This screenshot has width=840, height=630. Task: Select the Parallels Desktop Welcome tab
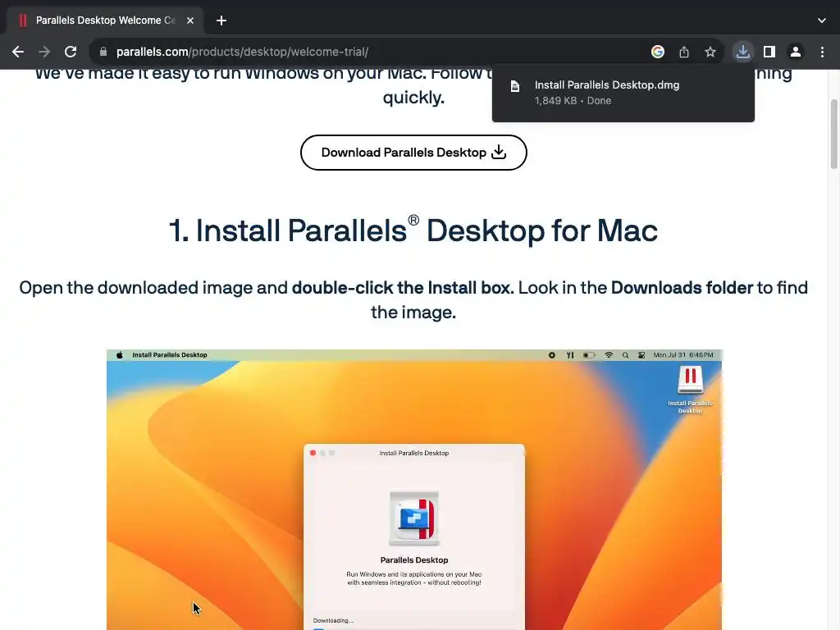point(105,21)
